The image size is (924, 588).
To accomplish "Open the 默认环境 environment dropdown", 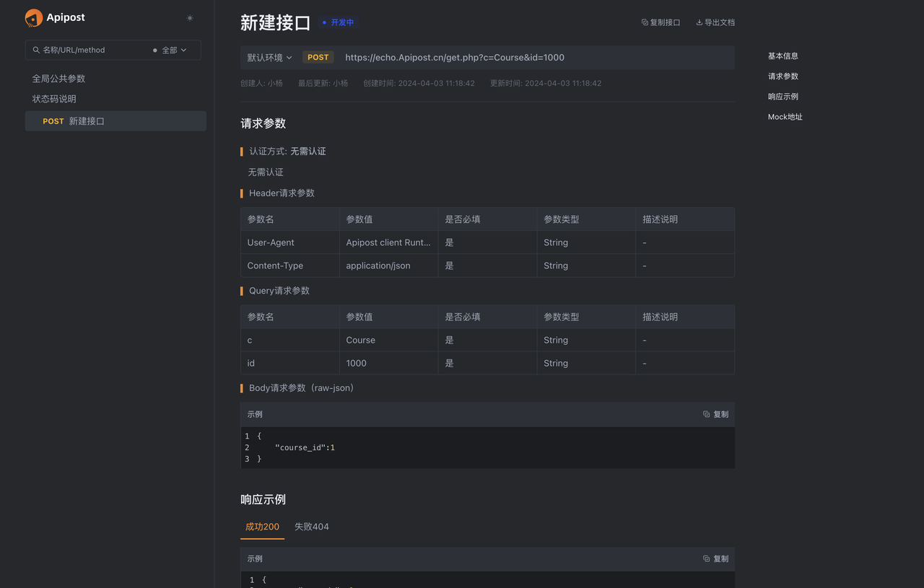I will (267, 57).
